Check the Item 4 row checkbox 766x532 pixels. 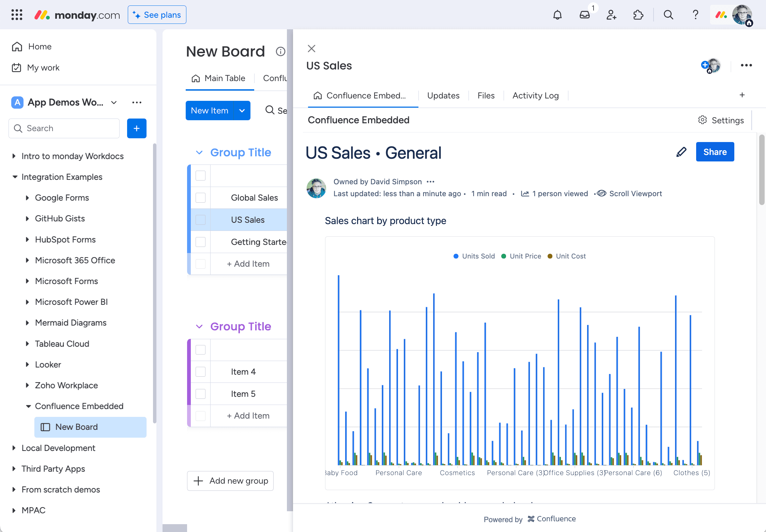200,372
